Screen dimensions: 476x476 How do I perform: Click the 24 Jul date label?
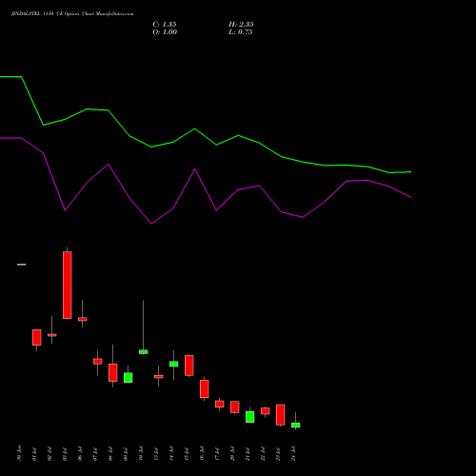[x=293, y=454]
